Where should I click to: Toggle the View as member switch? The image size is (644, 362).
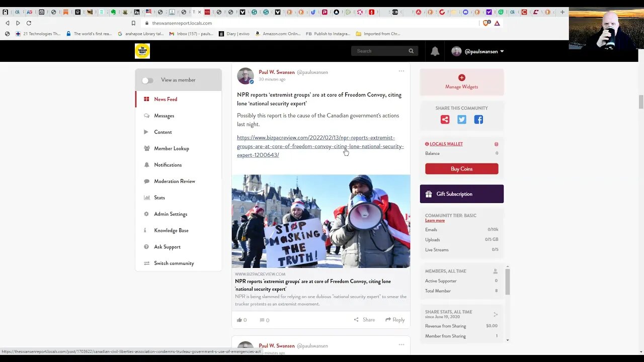click(147, 80)
